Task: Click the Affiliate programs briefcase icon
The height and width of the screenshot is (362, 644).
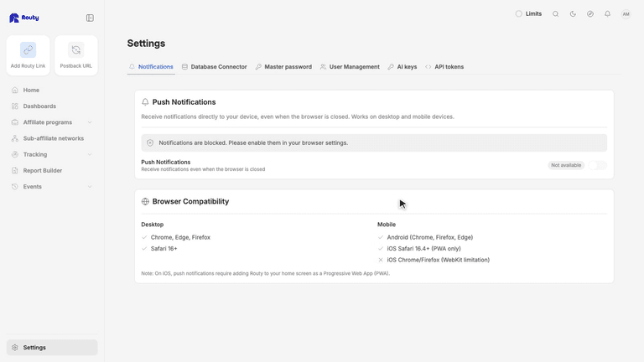Action: click(x=15, y=122)
